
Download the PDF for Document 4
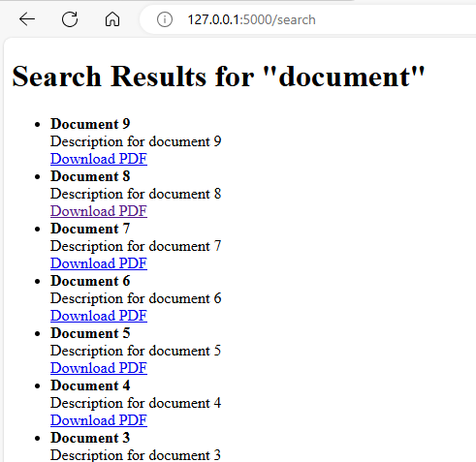click(x=99, y=420)
